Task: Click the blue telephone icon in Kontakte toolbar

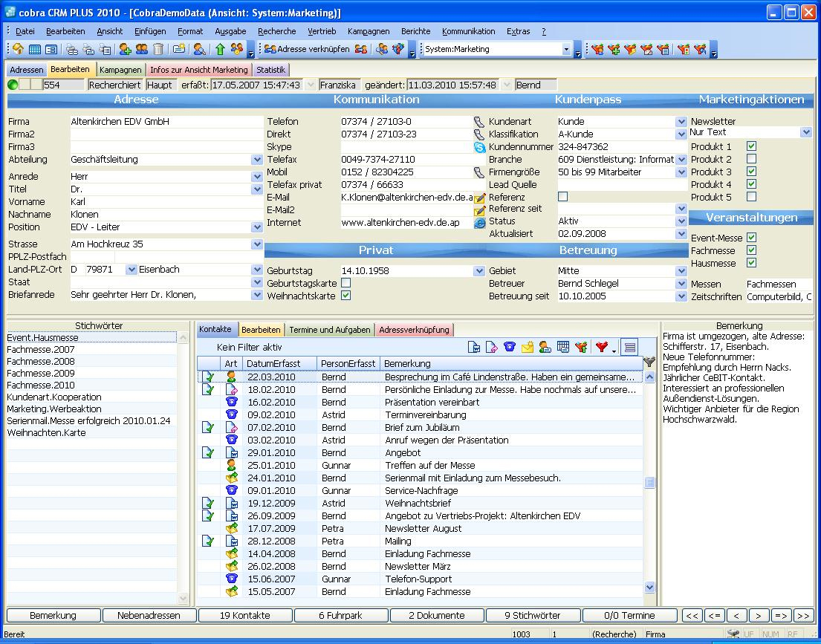Action: point(510,347)
